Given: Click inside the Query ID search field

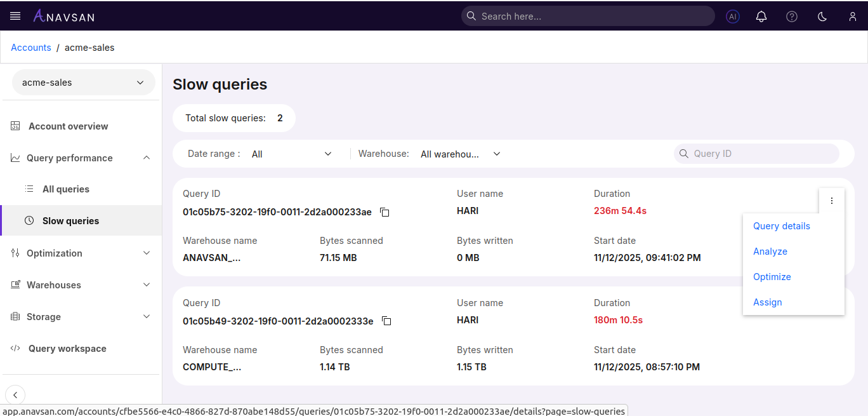Looking at the screenshot, I should [x=756, y=153].
